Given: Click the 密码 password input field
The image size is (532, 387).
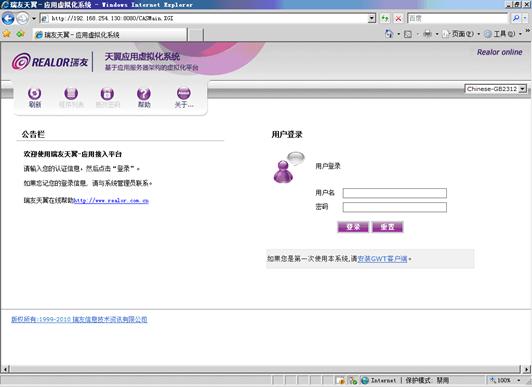Looking at the screenshot, I should [x=395, y=207].
